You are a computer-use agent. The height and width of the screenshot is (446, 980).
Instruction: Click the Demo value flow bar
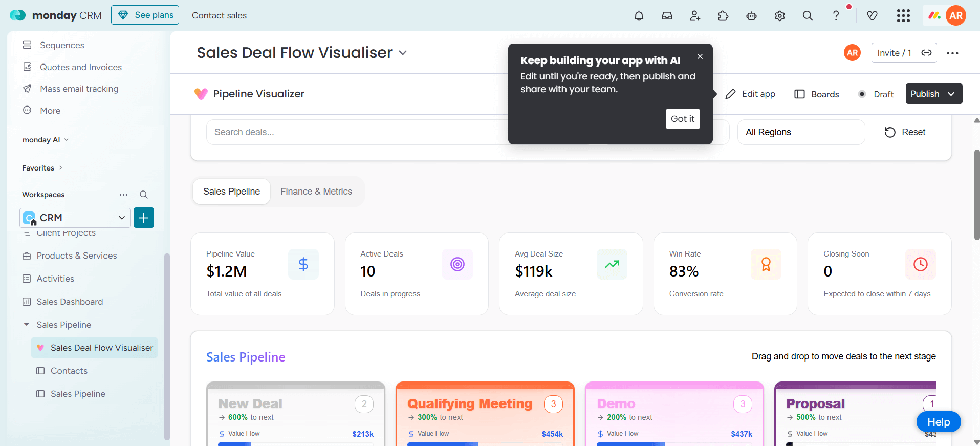pos(674,444)
